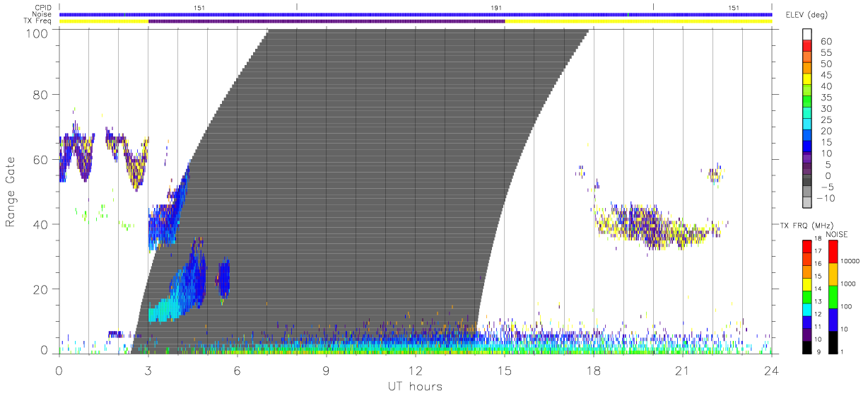Click the TX Freq row label
The width and height of the screenshot is (868, 401).
tap(38, 21)
